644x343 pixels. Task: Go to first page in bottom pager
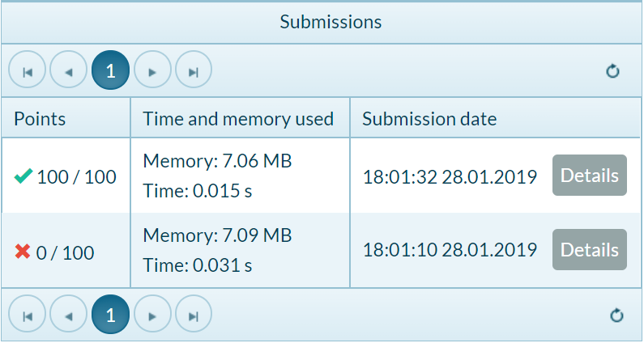click(x=27, y=314)
